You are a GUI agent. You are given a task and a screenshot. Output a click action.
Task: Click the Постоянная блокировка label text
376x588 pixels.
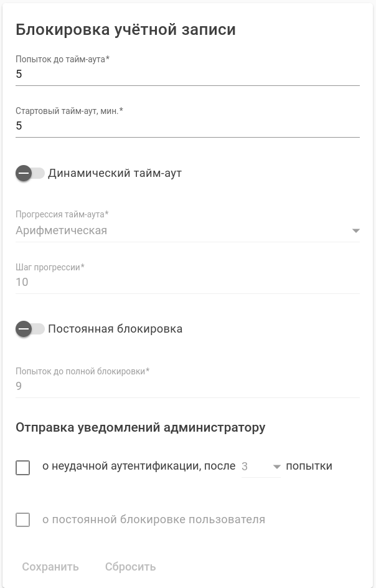[x=115, y=329]
